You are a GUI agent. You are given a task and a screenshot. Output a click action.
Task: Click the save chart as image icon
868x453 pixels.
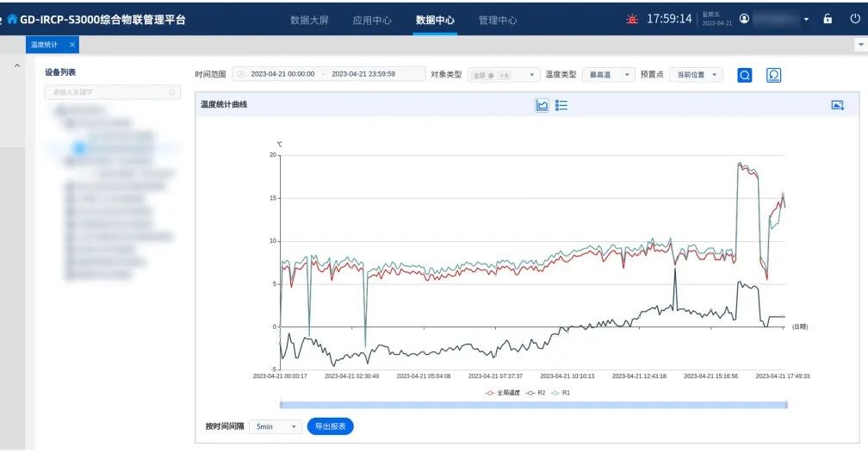[x=837, y=105]
